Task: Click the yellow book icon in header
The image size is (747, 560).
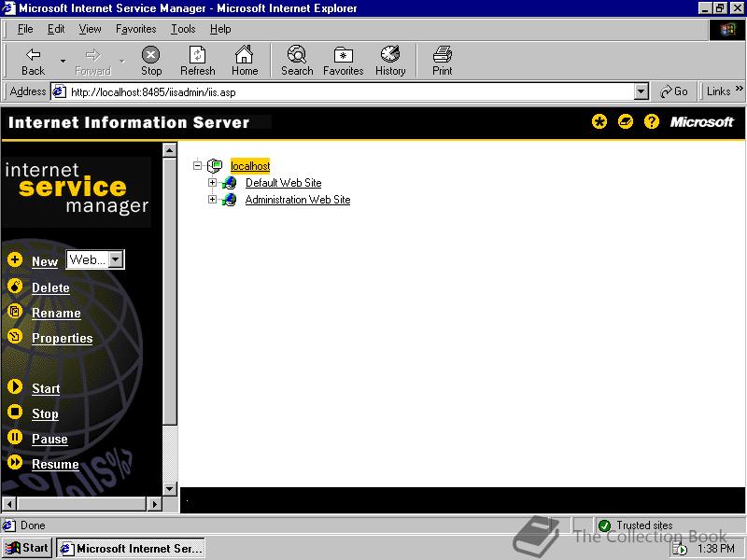Action: (626, 122)
